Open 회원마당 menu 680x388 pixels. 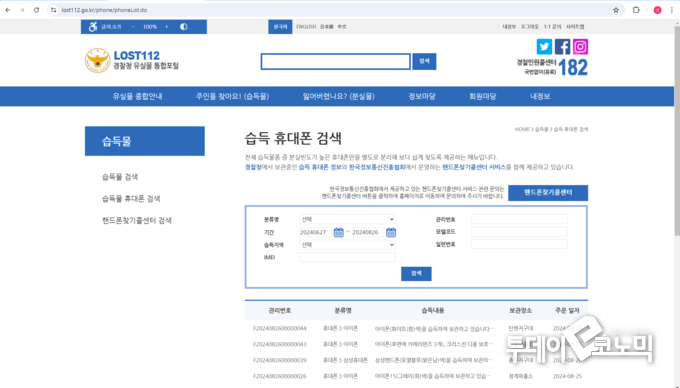click(483, 96)
